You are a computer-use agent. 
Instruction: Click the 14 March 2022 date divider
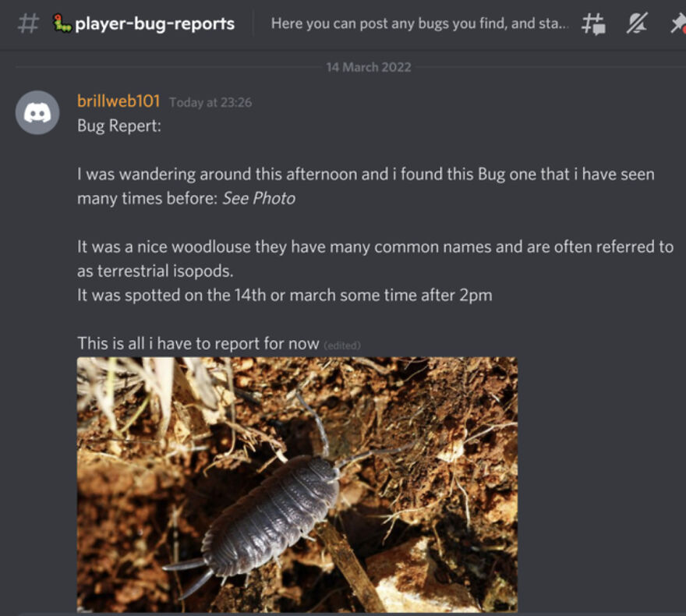(369, 67)
